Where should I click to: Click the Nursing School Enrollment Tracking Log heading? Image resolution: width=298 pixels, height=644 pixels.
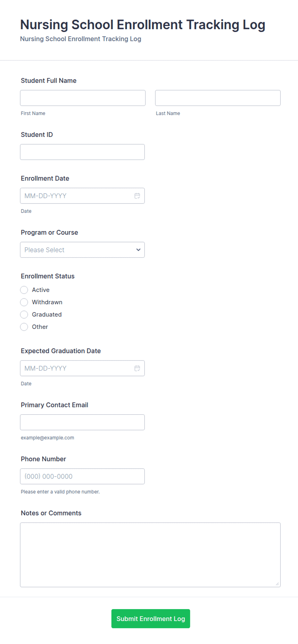pos(143,25)
